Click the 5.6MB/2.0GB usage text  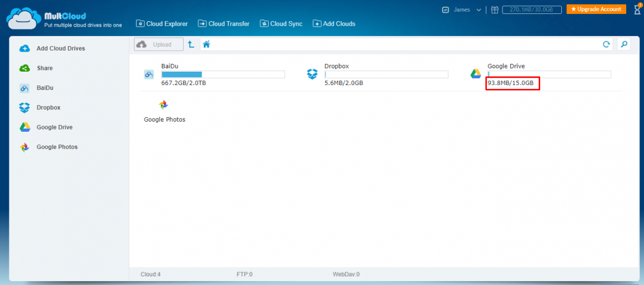click(344, 83)
